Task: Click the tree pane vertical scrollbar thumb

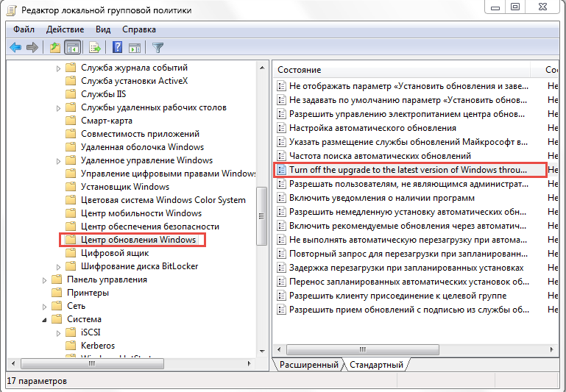Action: pos(262,216)
